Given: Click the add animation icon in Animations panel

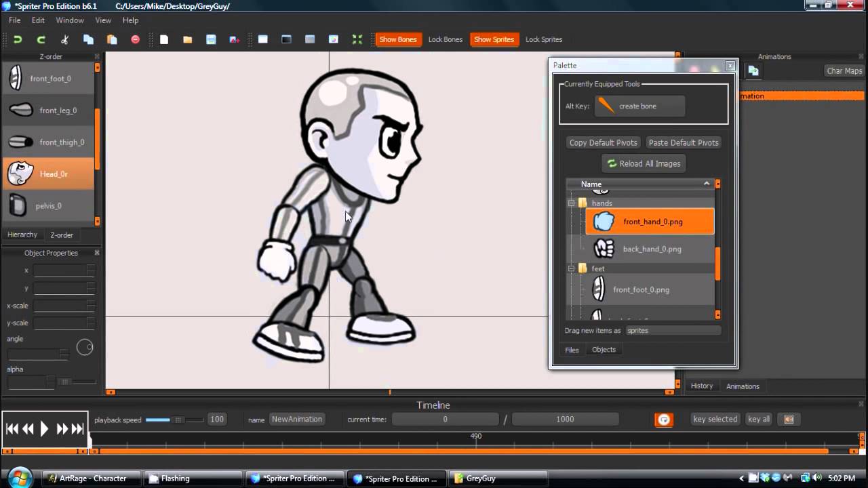Looking at the screenshot, I should (753, 70).
